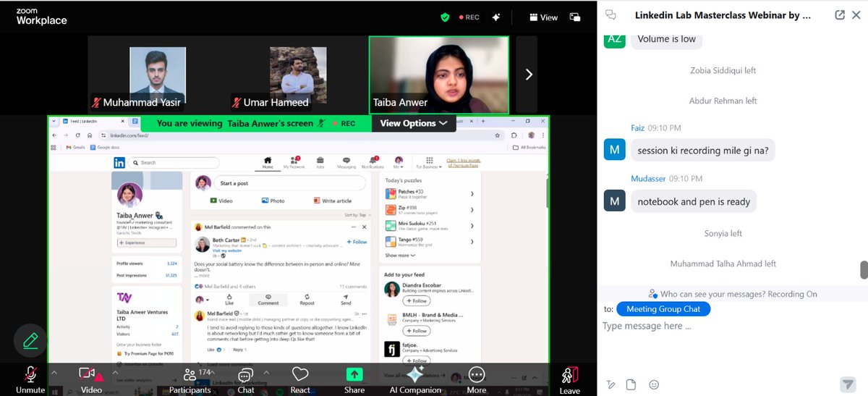Open the Patches #33 puzzle
The image size is (868, 396).
point(430,194)
